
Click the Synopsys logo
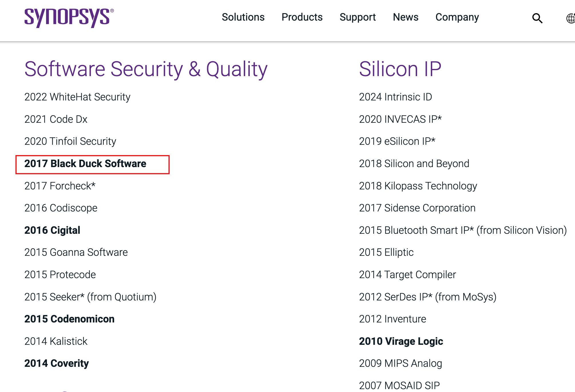click(x=69, y=18)
